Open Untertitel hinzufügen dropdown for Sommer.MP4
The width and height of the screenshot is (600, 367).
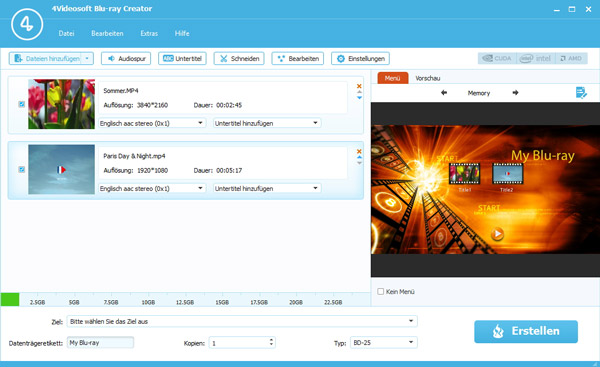tap(267, 123)
